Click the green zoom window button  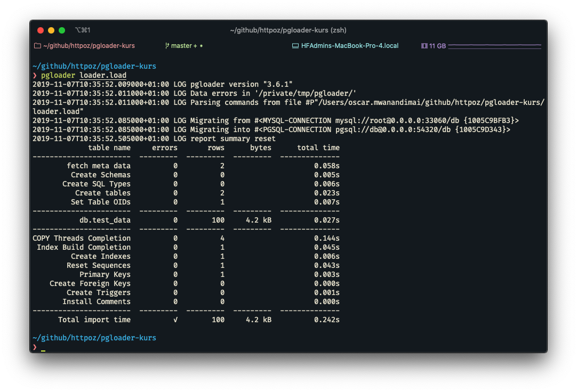(62, 30)
